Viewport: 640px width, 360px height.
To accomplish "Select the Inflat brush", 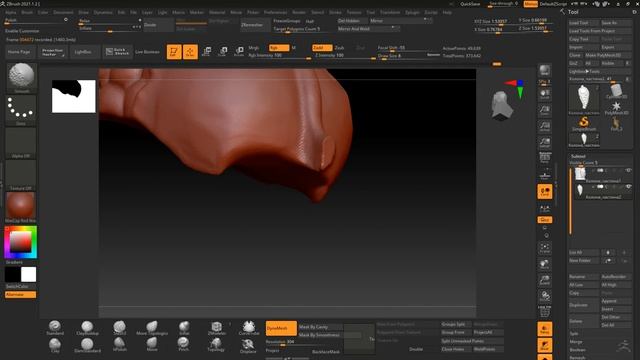I will (x=184, y=328).
